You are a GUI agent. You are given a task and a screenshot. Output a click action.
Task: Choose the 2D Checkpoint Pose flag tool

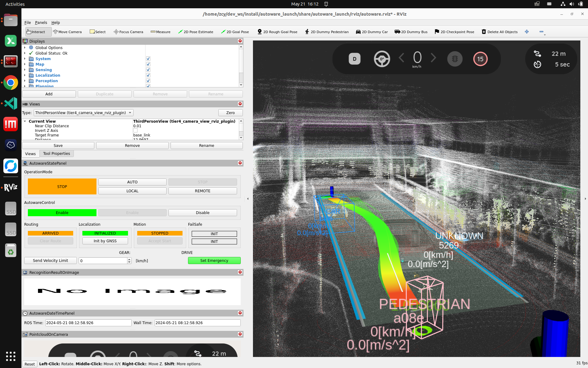pyautogui.click(x=454, y=32)
